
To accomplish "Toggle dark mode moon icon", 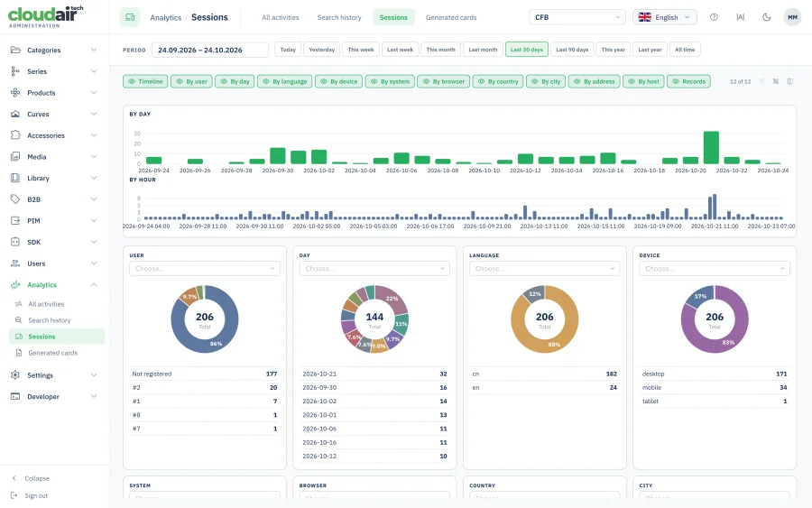I will pos(766,17).
